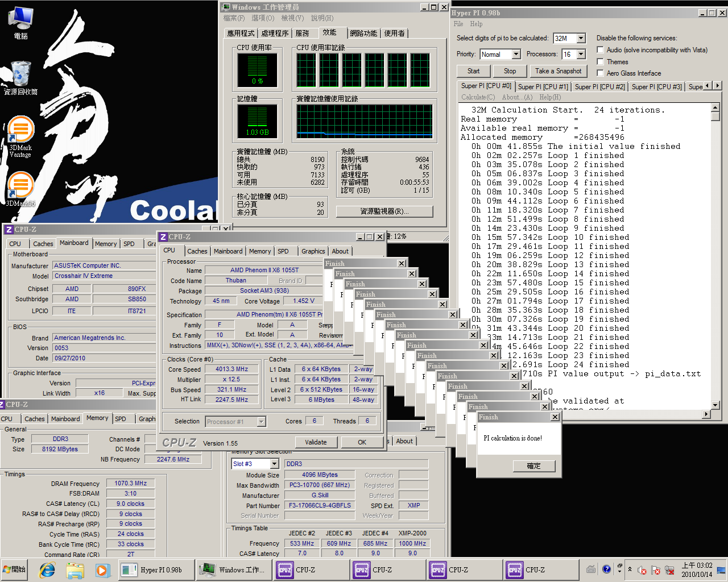The width and height of the screenshot is (728, 582).
Task: Click the Part Number F3-17066CL9-4GBFLS field
Action: [320, 505]
